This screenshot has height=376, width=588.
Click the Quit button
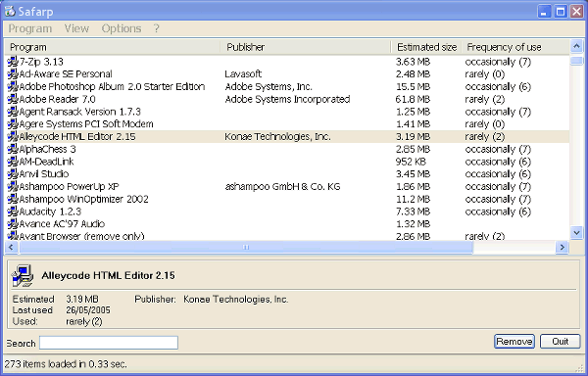pyautogui.click(x=561, y=341)
